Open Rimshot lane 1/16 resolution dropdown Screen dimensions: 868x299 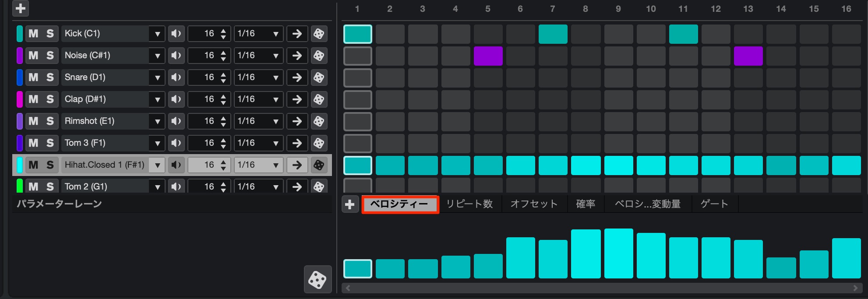tap(258, 121)
